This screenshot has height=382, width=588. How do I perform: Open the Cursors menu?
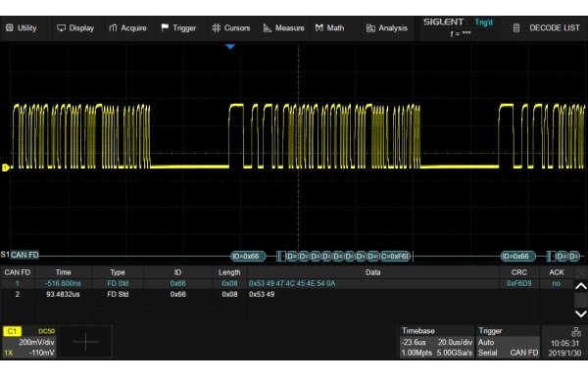(231, 28)
